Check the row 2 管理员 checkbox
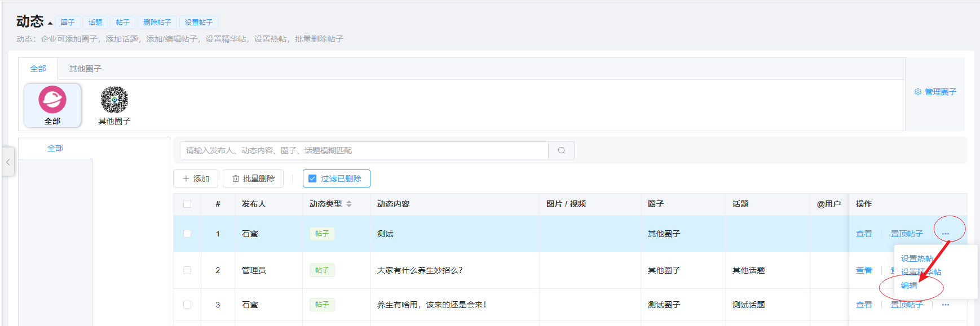This screenshot has height=326, width=980. tap(187, 270)
